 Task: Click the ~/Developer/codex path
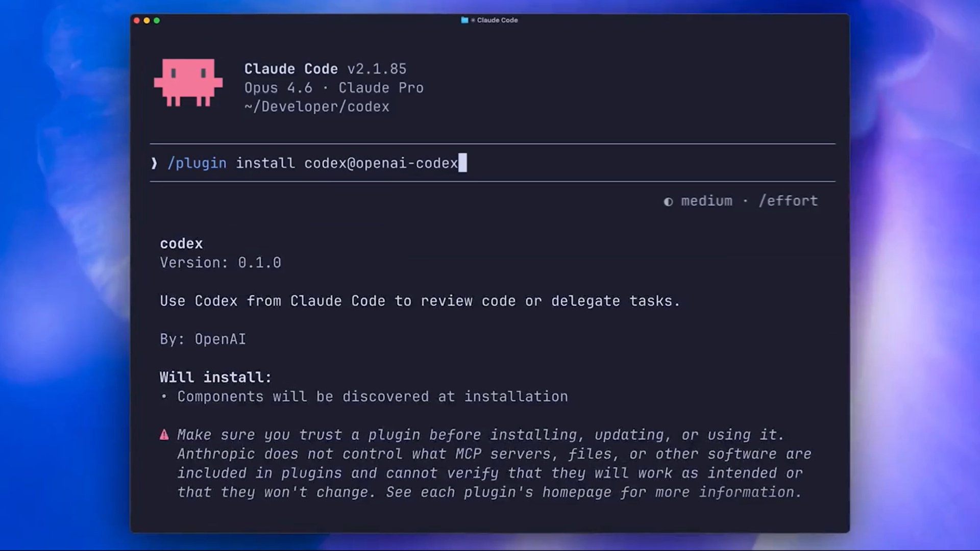tap(316, 107)
